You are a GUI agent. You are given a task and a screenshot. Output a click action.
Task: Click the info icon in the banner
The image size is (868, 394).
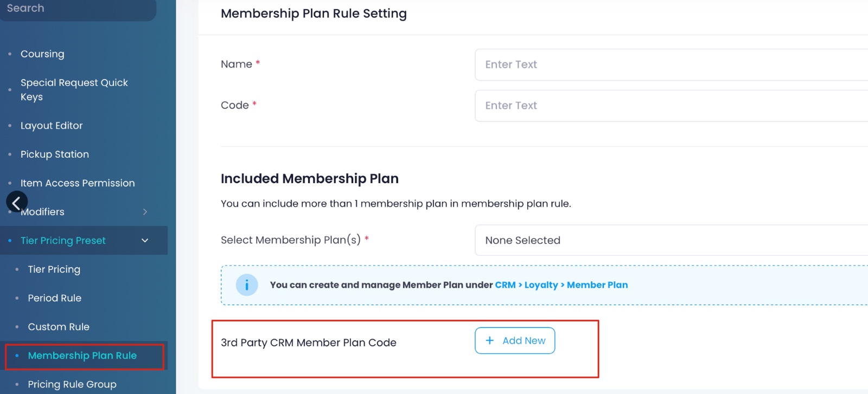[247, 285]
